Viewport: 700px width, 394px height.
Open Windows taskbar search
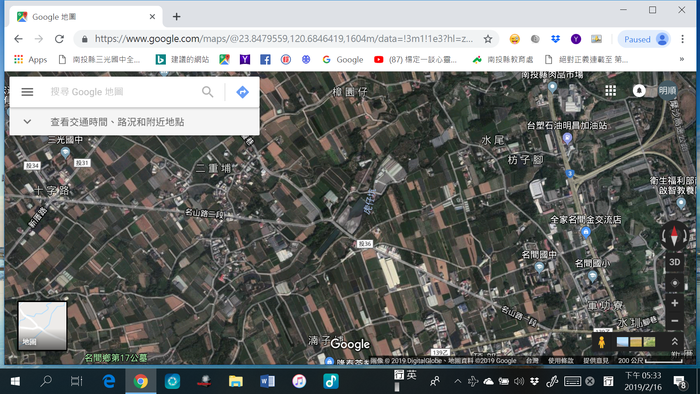(46, 382)
